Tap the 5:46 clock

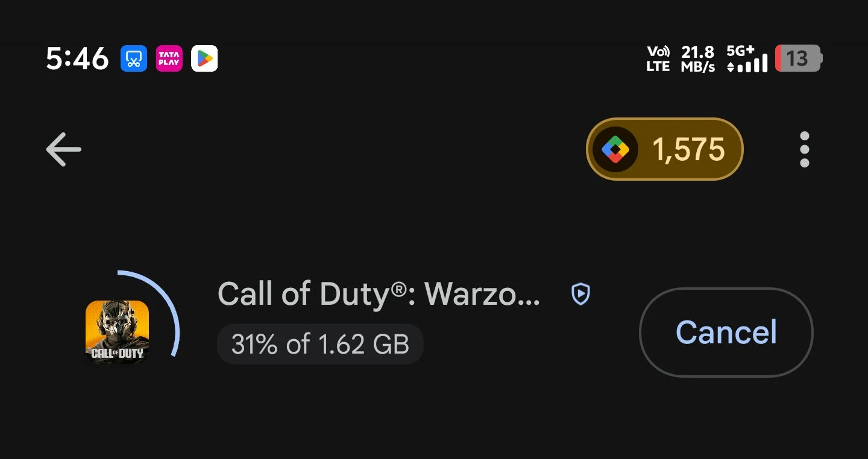pos(77,58)
